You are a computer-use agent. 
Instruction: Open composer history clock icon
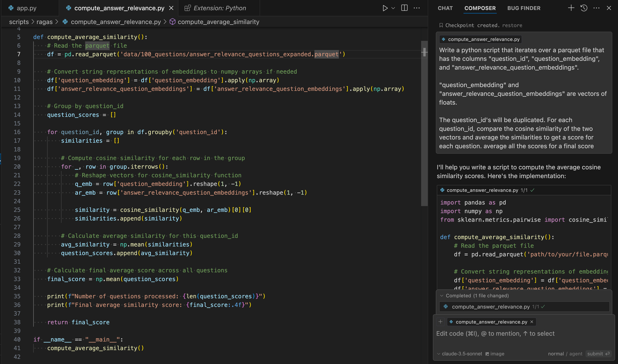click(584, 8)
